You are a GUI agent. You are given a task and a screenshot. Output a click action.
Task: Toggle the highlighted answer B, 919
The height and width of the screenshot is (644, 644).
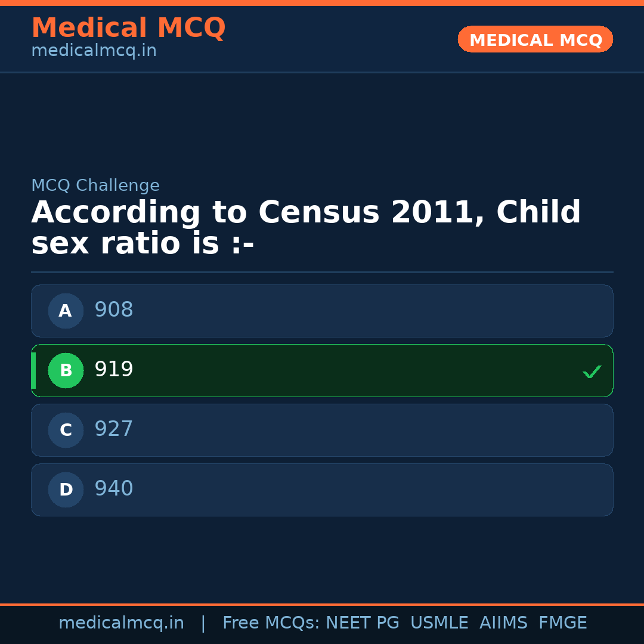(322, 370)
